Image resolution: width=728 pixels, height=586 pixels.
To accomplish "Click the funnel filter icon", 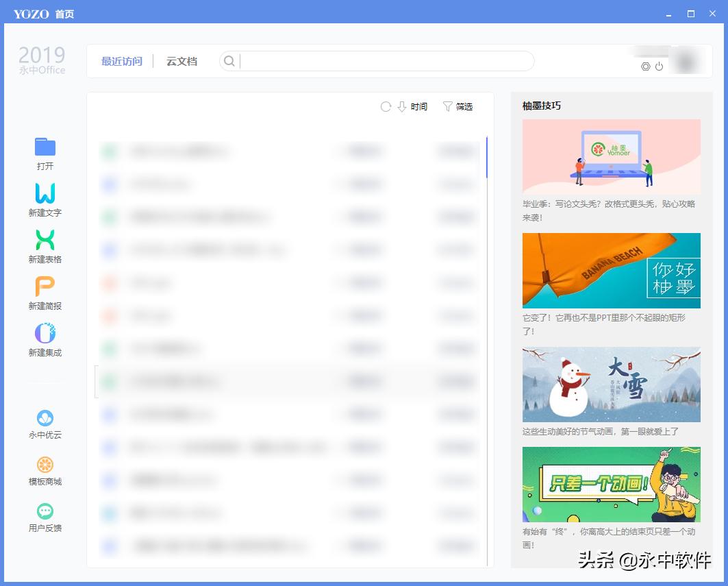I will pyautogui.click(x=447, y=107).
